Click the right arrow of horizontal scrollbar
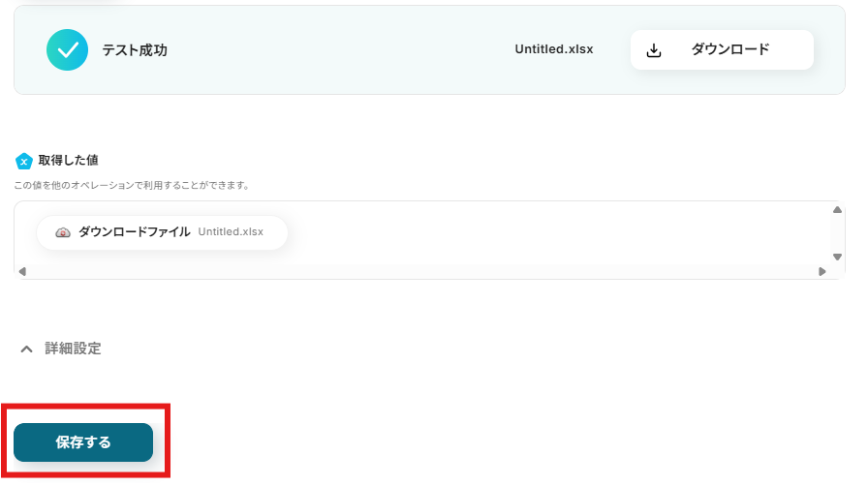The width and height of the screenshot is (868, 486). [x=822, y=271]
